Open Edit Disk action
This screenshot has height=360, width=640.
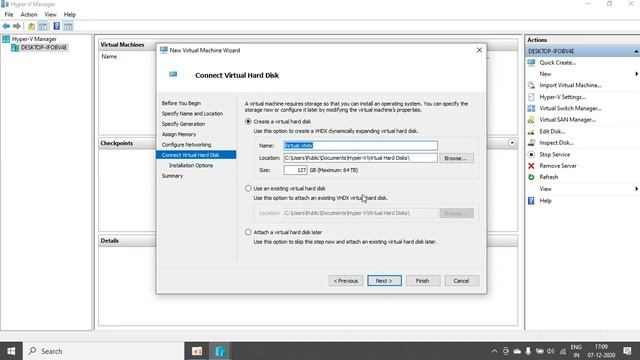tap(552, 131)
